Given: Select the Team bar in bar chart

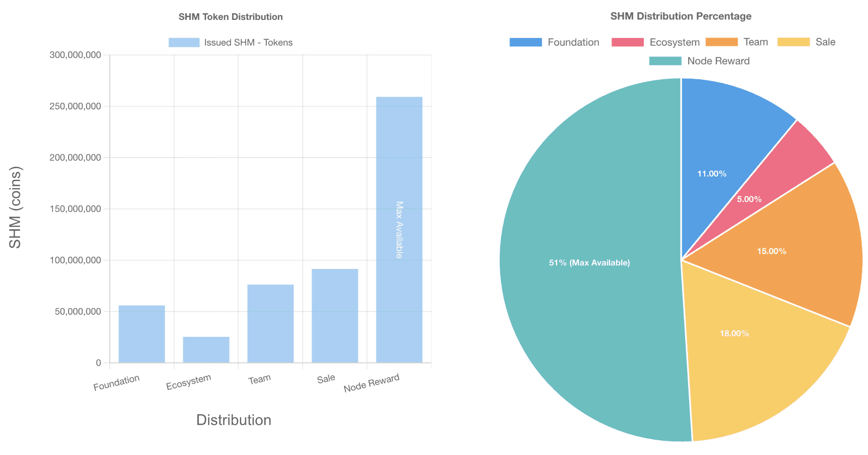Looking at the screenshot, I should [270, 323].
